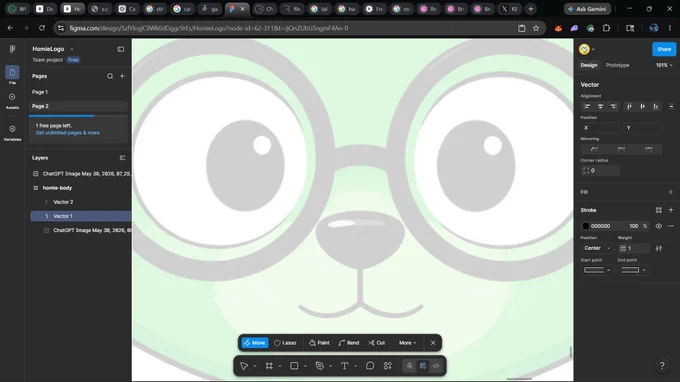This screenshot has width=680, height=382.
Task: Click the X position field
Action: [600, 128]
